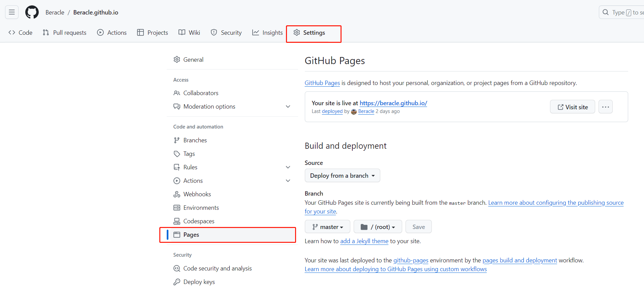Click the Projects table icon
This screenshot has height=287, width=644.
tap(140, 33)
